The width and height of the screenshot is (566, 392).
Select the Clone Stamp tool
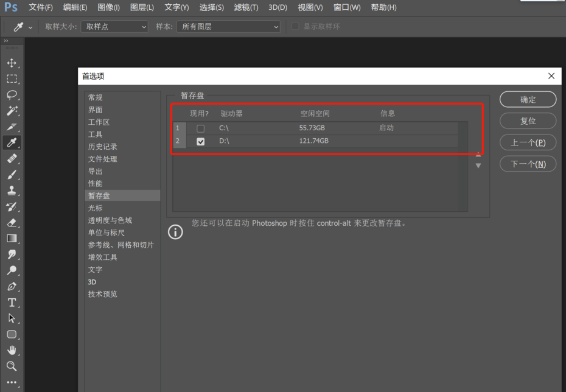click(x=12, y=191)
